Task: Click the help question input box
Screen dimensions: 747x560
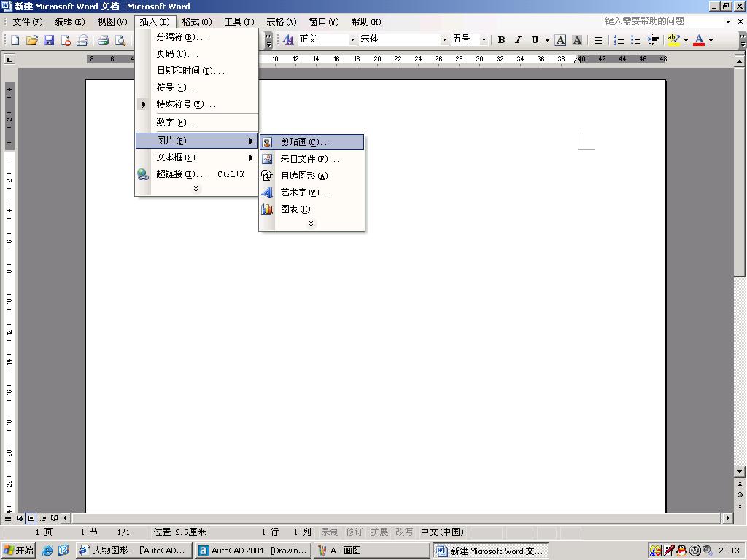Action: [x=662, y=21]
